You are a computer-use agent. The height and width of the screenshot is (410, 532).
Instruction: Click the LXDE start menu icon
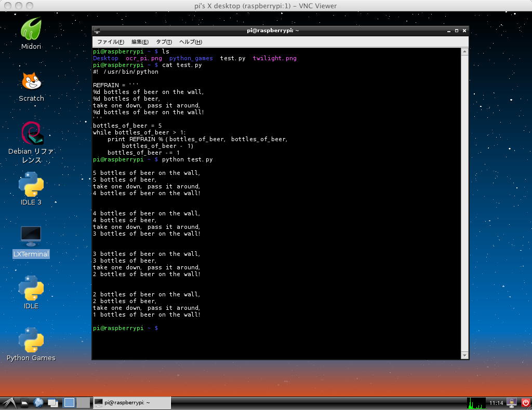(9, 402)
